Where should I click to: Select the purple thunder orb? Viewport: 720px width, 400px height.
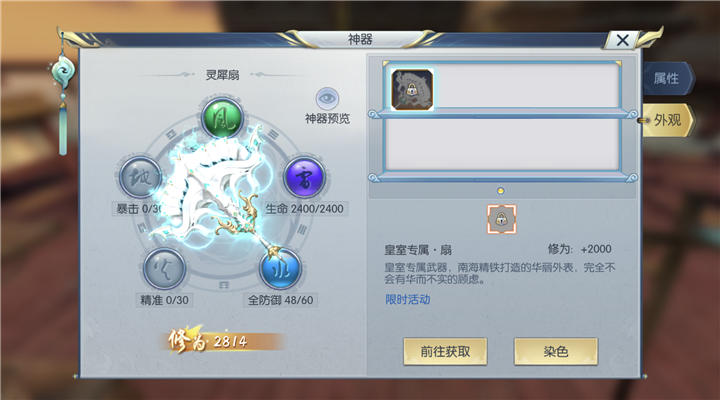pyautogui.click(x=304, y=178)
